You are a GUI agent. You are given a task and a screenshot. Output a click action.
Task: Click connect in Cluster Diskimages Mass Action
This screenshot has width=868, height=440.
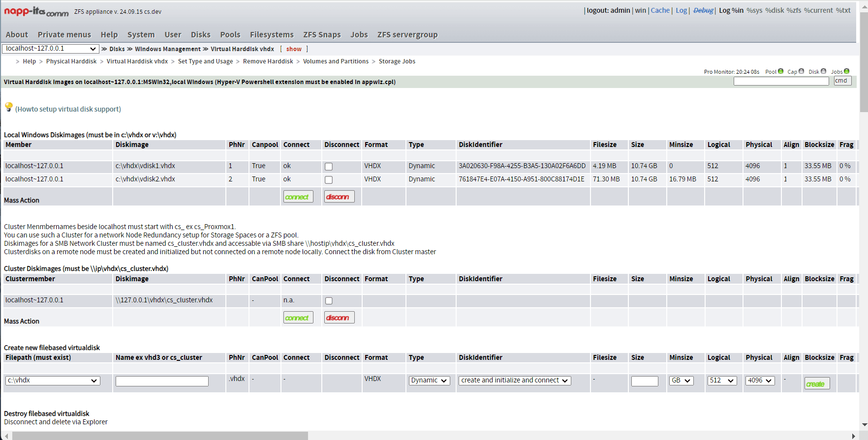coord(298,318)
